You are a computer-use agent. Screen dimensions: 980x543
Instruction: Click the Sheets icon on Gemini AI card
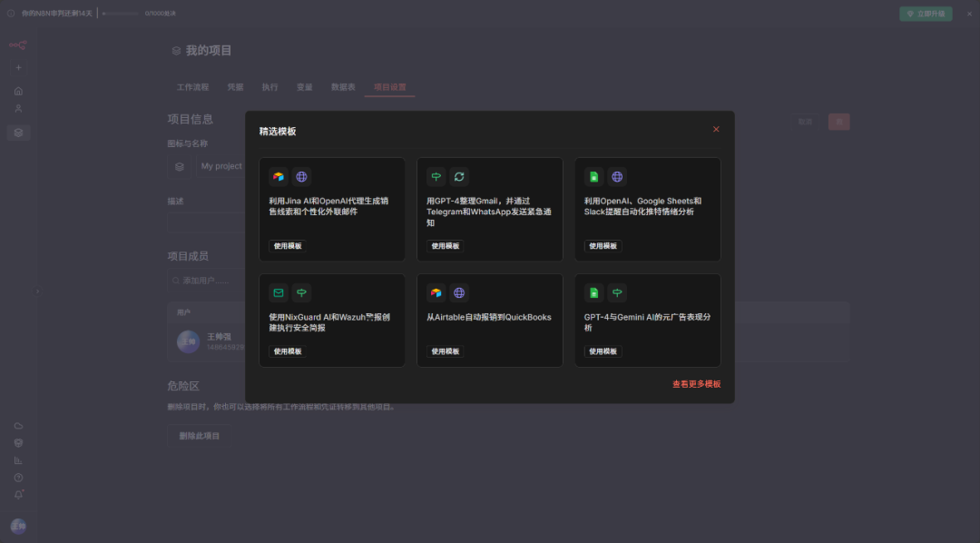[593, 292]
